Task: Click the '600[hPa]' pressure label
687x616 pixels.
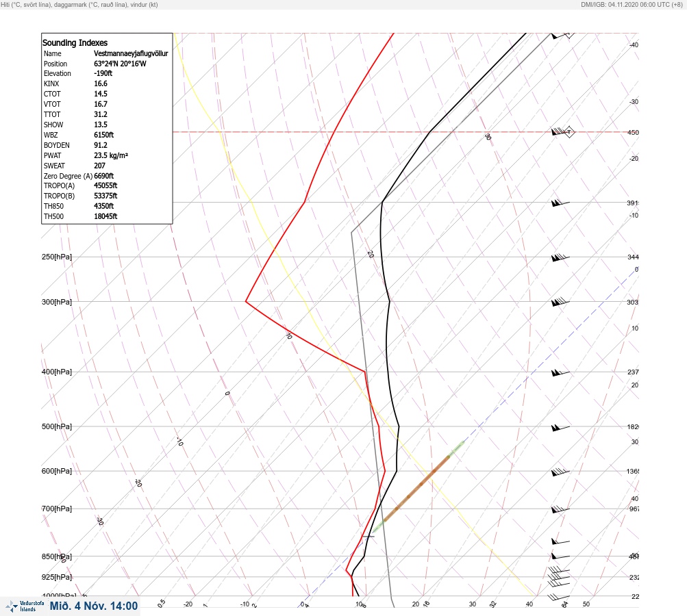Action: (57, 471)
